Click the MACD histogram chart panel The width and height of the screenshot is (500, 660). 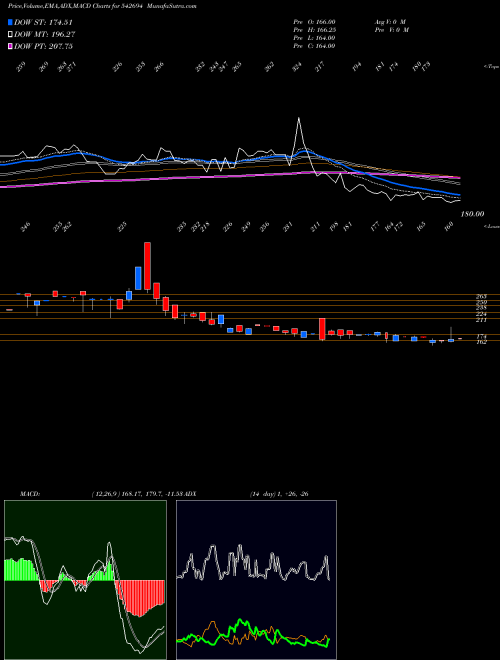[85, 580]
